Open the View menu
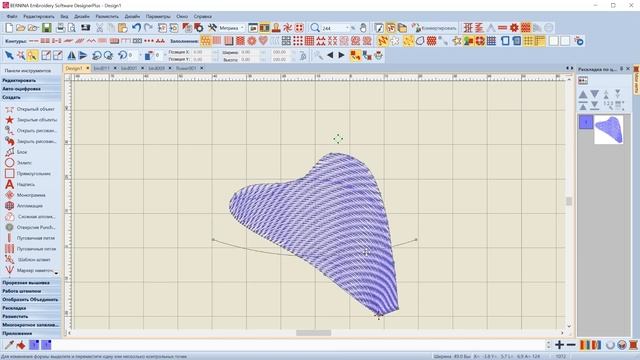The height and width of the screenshot is (360, 640). (64, 16)
